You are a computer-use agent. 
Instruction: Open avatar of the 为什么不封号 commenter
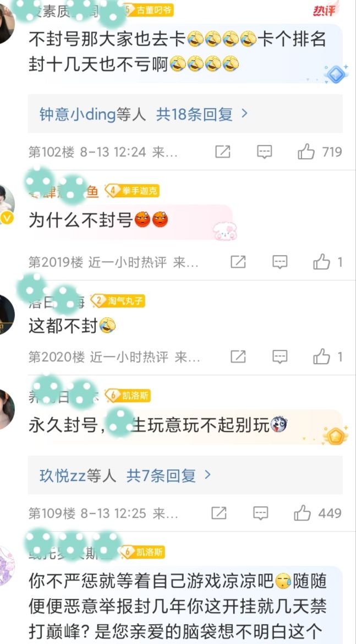coord(6,204)
